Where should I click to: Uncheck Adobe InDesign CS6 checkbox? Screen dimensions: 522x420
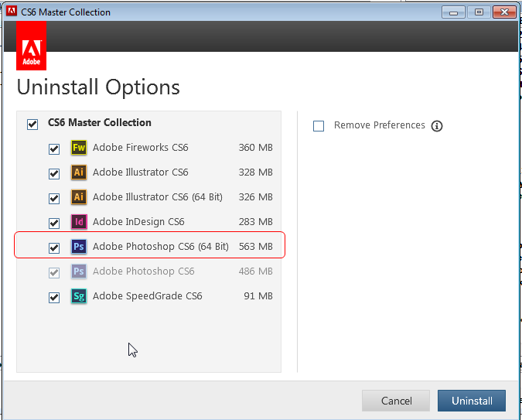point(54,224)
